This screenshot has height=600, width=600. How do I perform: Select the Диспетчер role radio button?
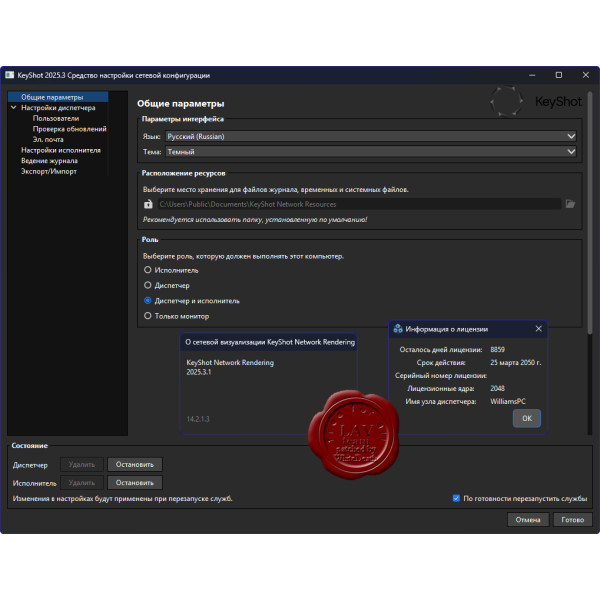click(x=148, y=285)
